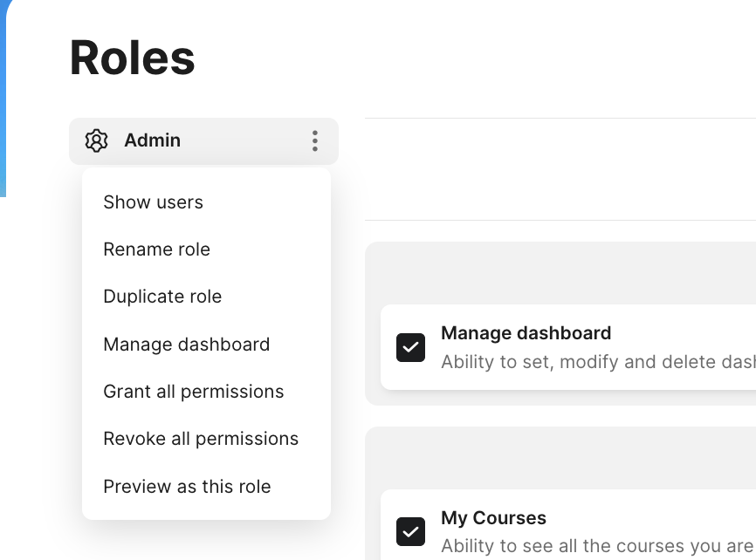Uncheck the Manage dashboard permission checkbox

point(410,347)
